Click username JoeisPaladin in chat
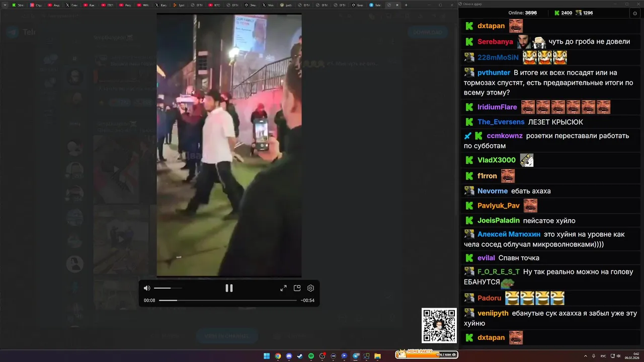This screenshot has width=644, height=362. [499, 221]
